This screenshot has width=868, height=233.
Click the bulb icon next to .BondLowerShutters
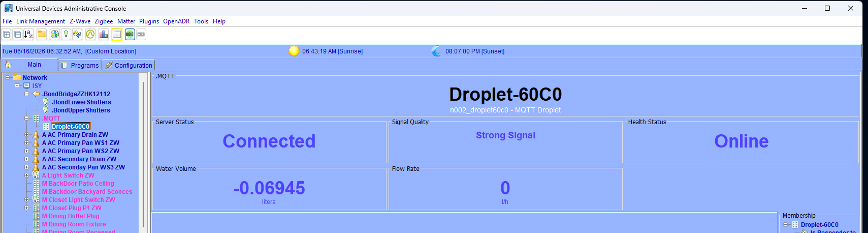pos(46,102)
